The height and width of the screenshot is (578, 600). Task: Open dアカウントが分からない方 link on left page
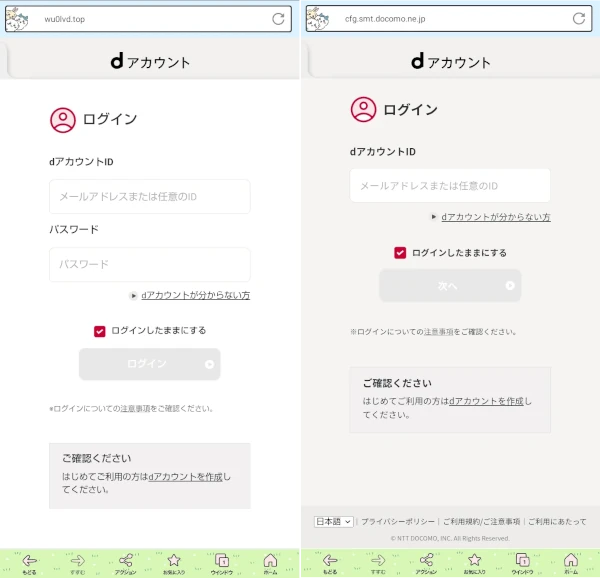click(196, 295)
